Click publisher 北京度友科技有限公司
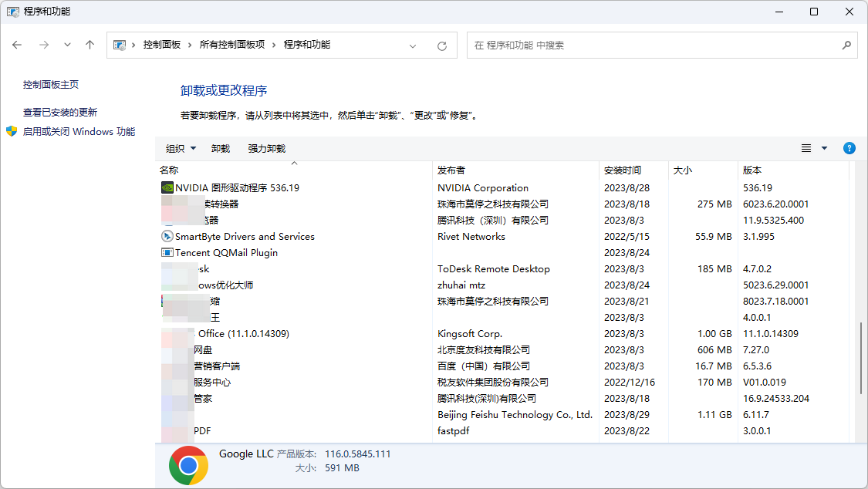Image resolution: width=868 pixels, height=489 pixels. click(x=484, y=350)
